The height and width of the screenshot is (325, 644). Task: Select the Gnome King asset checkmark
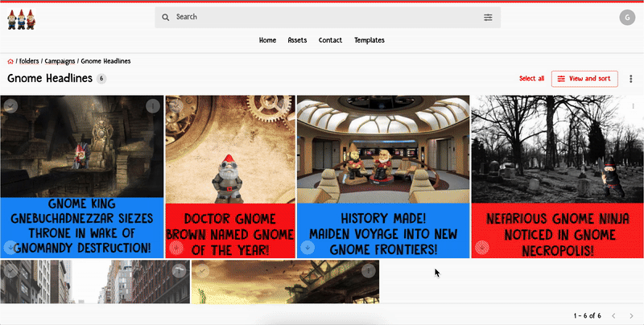[x=10, y=105]
